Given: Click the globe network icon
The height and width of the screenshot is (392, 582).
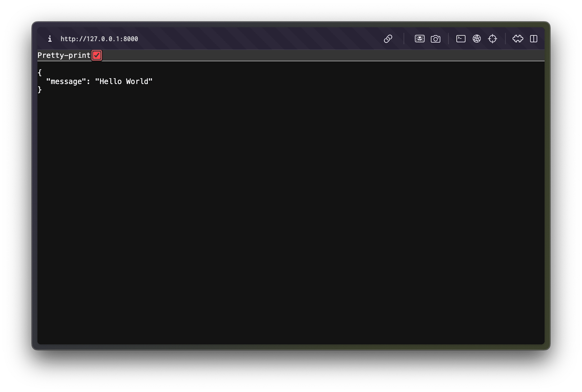Looking at the screenshot, I should coord(477,39).
